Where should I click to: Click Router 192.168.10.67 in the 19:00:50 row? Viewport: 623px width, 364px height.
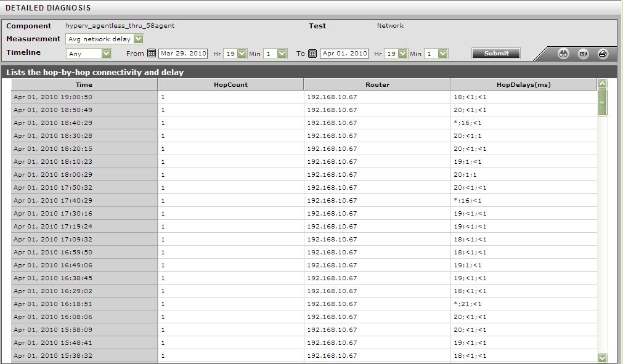[332, 97]
